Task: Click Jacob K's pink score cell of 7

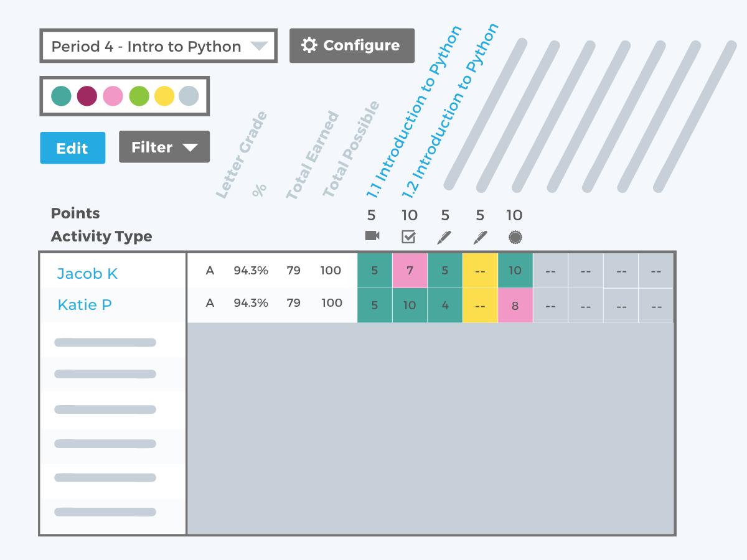Action: coord(410,270)
